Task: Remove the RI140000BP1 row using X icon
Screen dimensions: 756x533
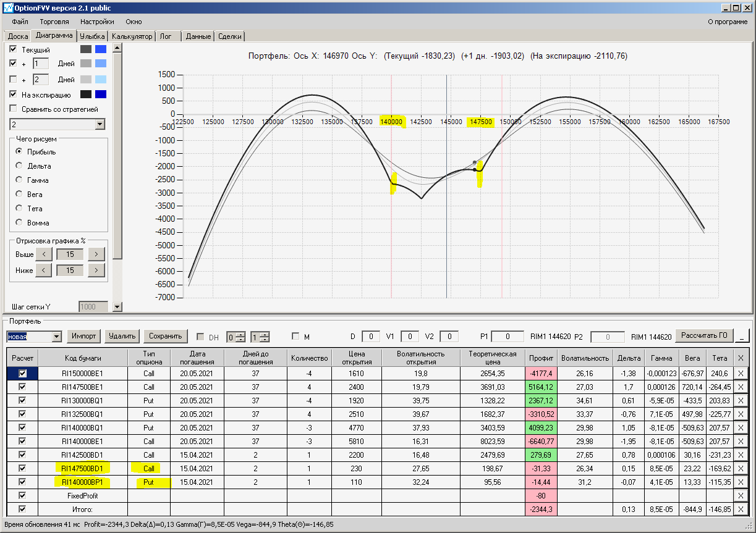Action: (741, 482)
